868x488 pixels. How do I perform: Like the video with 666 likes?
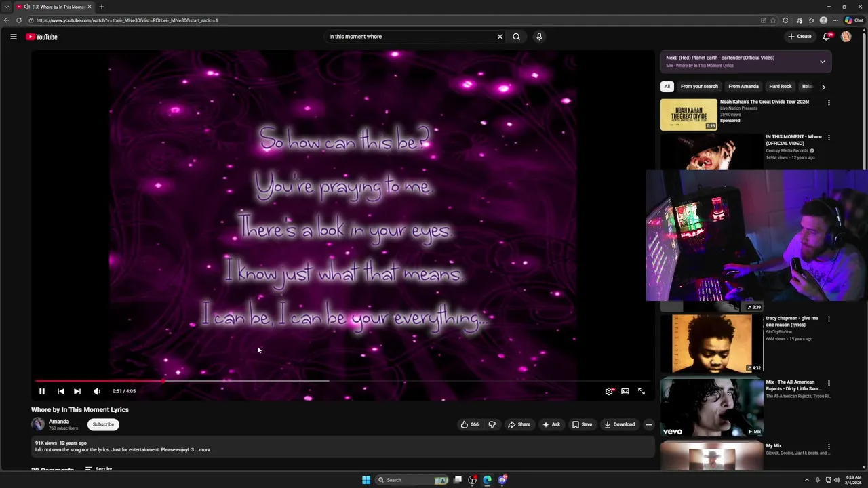coord(469,424)
